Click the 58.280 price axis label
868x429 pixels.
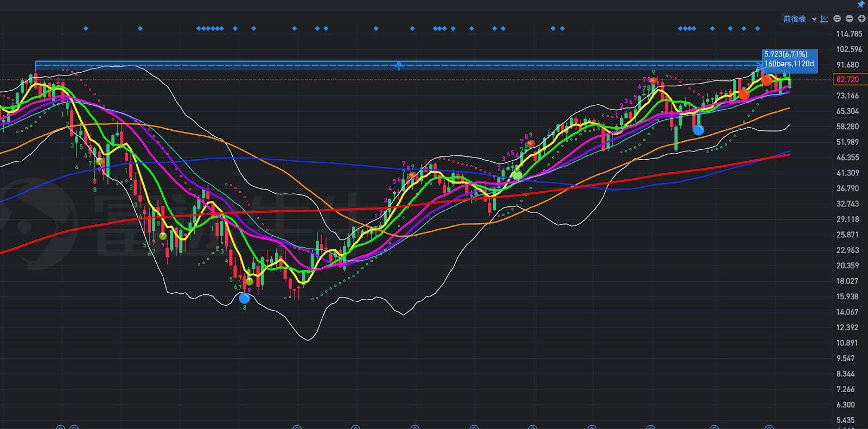pyautogui.click(x=847, y=127)
